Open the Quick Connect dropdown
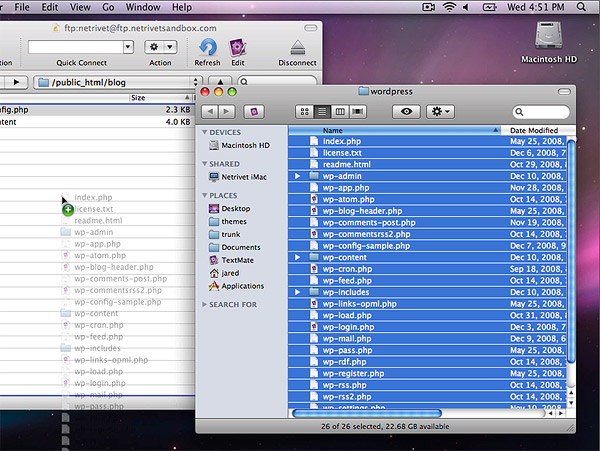This screenshot has width=600, height=451. (128, 47)
